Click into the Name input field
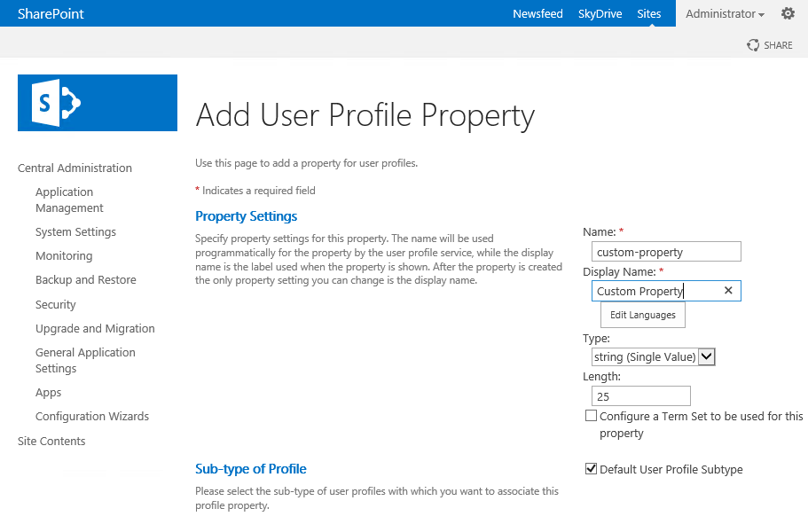This screenshot has width=808, height=532. click(666, 252)
